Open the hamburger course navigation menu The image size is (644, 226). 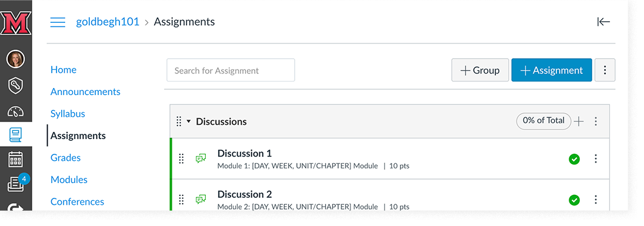point(58,22)
